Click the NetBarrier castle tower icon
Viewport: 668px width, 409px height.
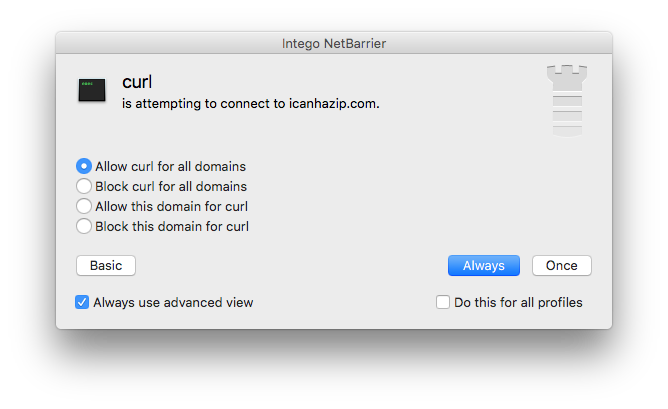point(567,101)
